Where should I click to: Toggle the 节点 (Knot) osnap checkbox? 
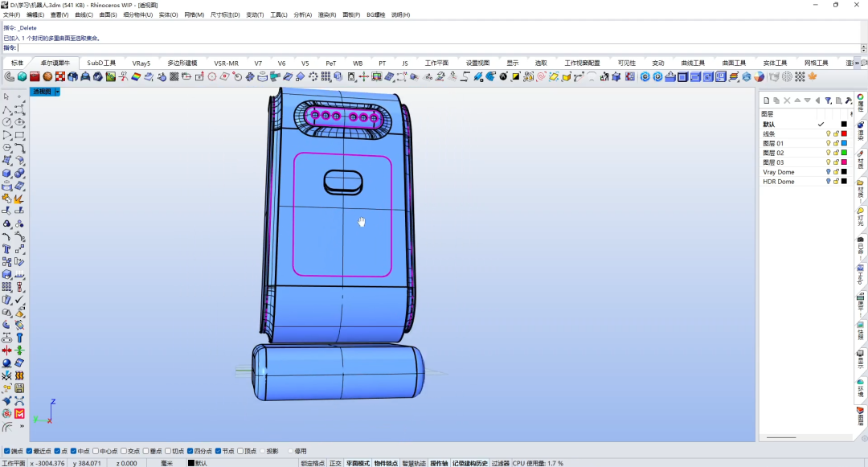pyautogui.click(x=218, y=451)
